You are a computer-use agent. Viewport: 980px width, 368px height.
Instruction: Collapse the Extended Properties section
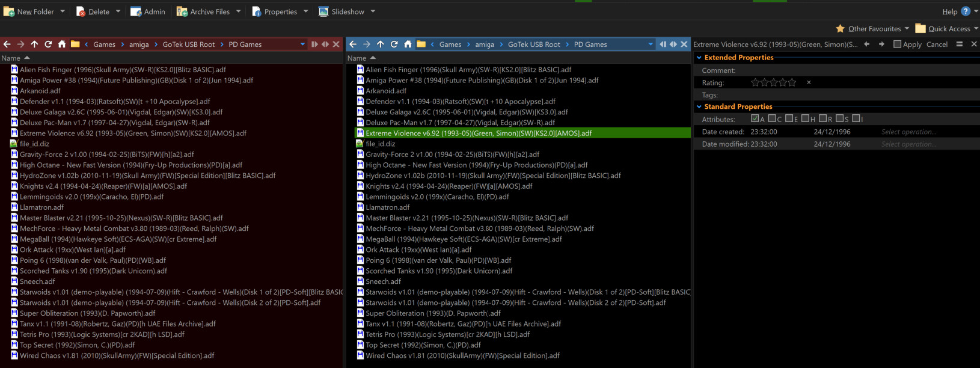coord(699,58)
